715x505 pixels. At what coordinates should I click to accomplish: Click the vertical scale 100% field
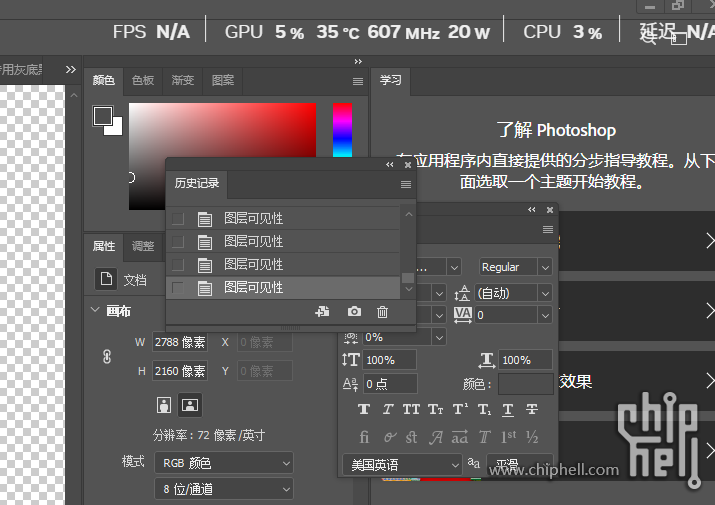point(389,360)
